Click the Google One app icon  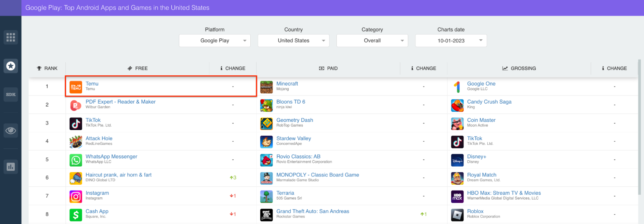click(x=457, y=87)
